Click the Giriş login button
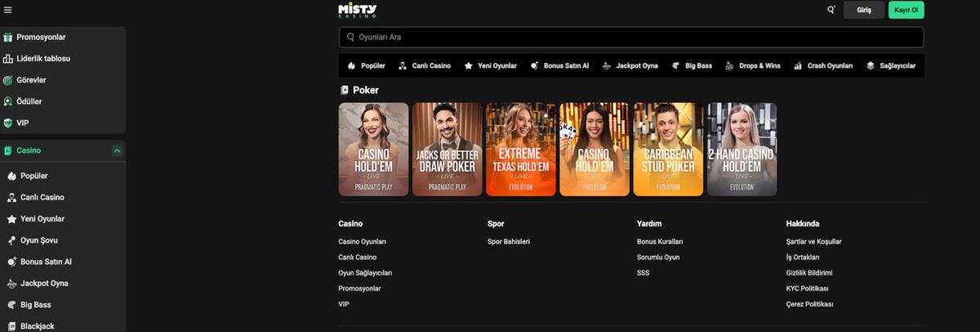The height and width of the screenshot is (332, 980). click(x=864, y=10)
